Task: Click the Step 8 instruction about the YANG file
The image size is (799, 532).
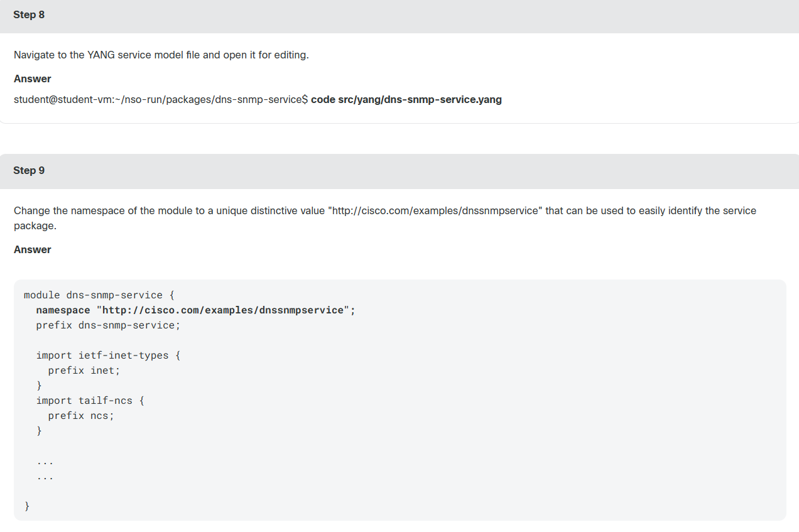Action: (161, 55)
